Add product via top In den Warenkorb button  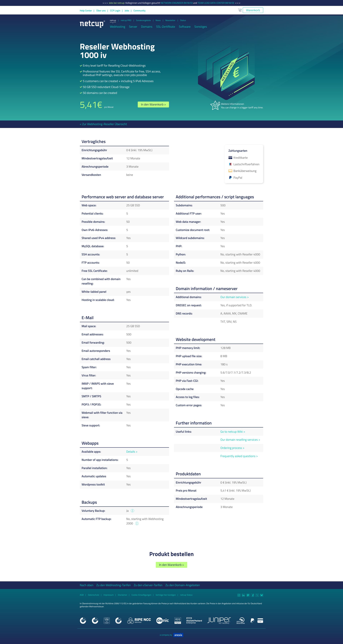153,104
